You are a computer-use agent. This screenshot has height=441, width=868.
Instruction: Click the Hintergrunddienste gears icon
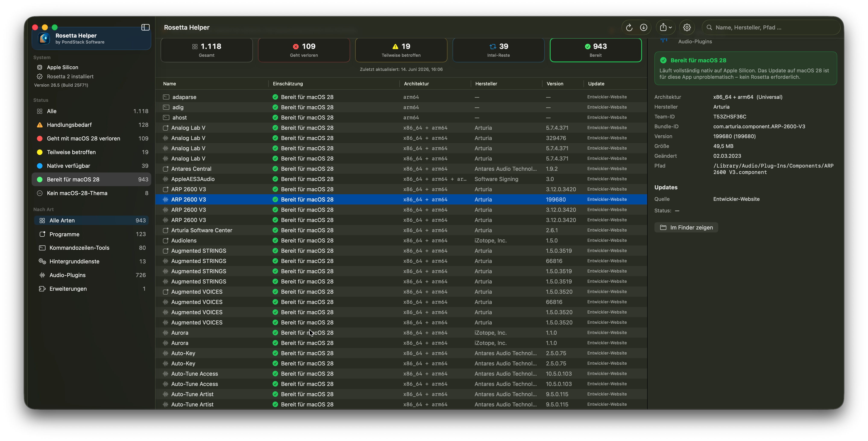(42, 261)
